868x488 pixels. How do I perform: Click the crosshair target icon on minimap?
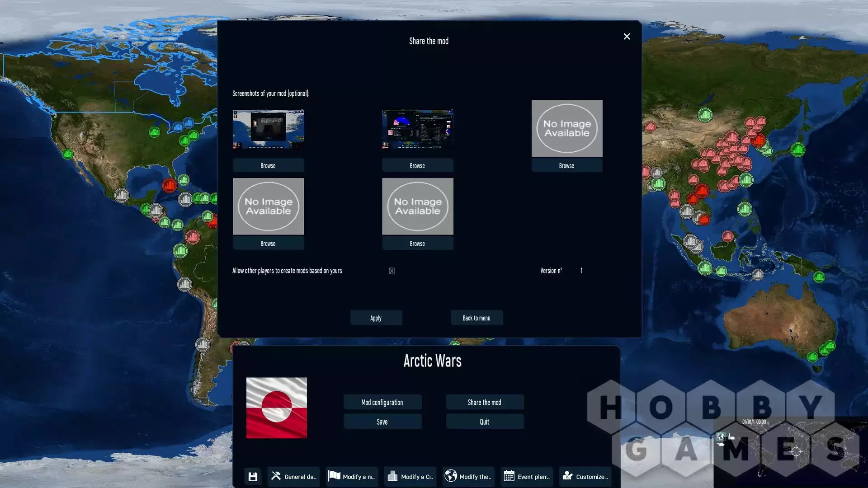[x=796, y=451]
